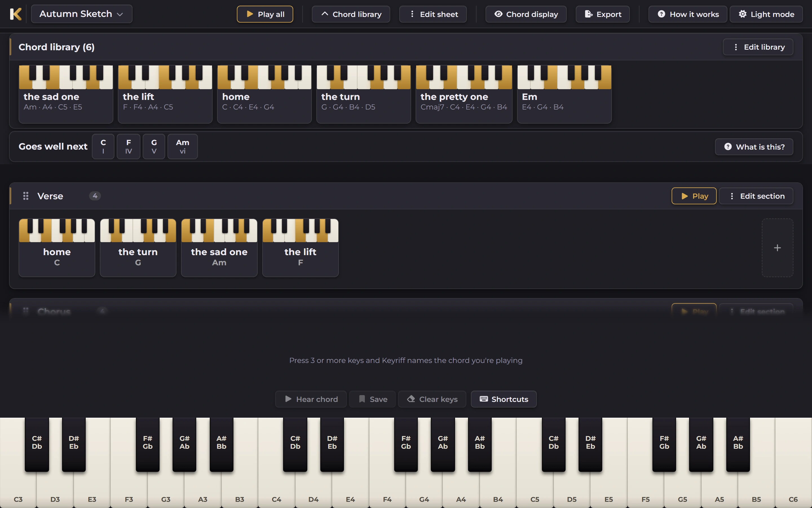Click the Clear keys button

[432, 399]
